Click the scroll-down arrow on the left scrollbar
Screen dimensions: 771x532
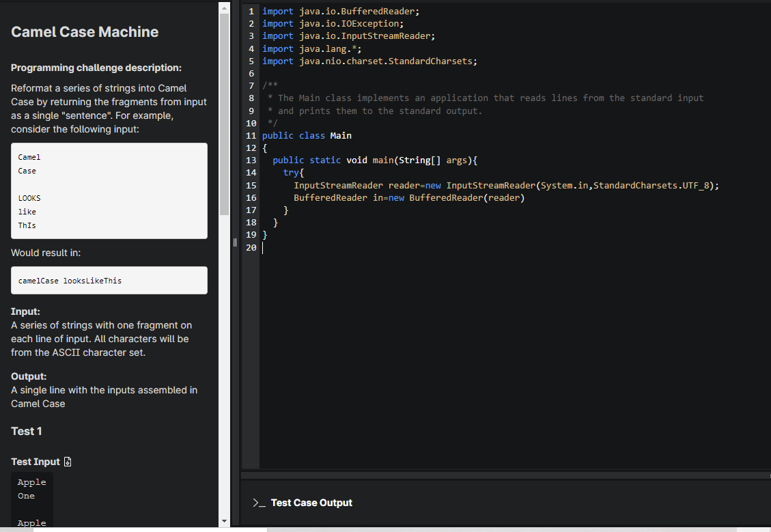coord(224,522)
